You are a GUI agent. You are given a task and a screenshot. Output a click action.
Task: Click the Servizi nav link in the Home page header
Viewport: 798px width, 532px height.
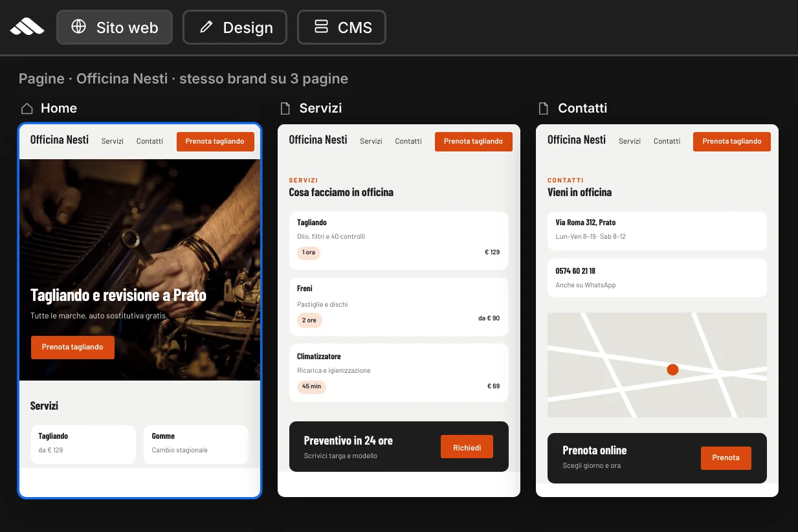click(113, 141)
